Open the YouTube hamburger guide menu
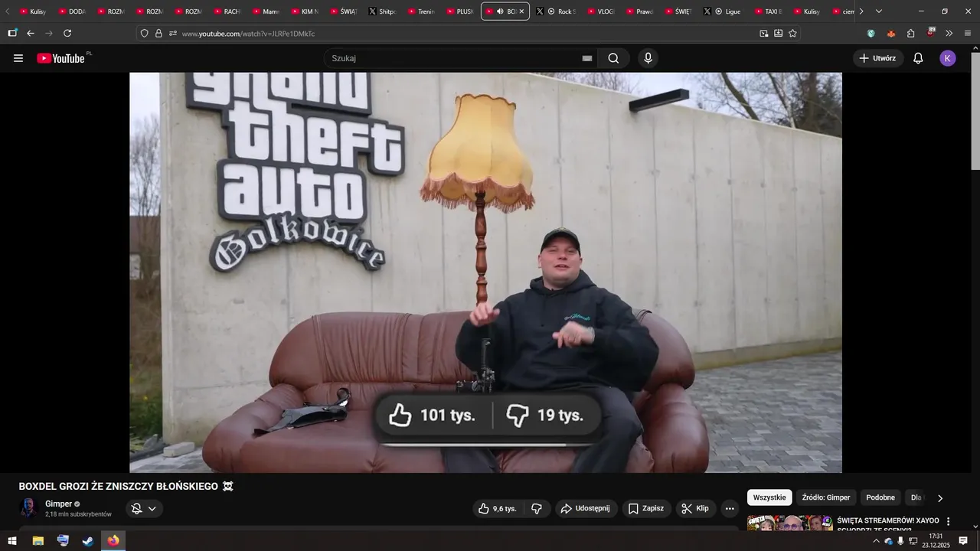 pyautogui.click(x=18, y=58)
